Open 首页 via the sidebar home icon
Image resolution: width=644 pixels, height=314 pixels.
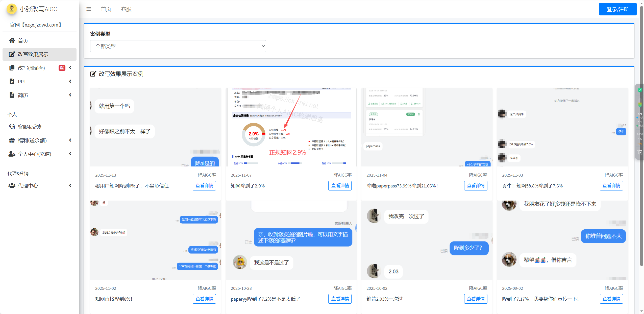pos(12,40)
